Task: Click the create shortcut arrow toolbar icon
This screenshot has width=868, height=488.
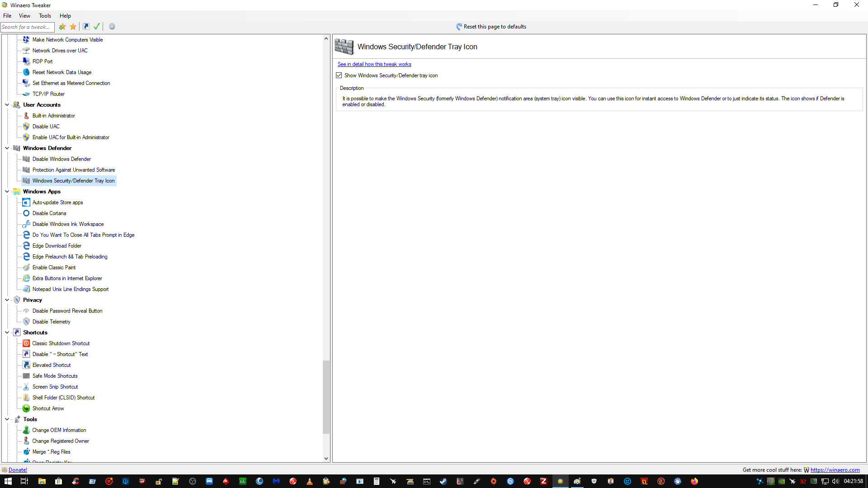Action: pyautogui.click(x=86, y=27)
